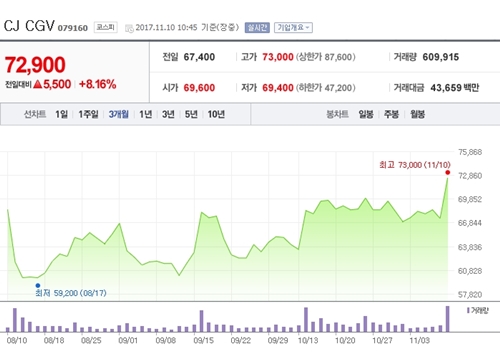Click the CJ CGV stock name heading
Screen dimensions: 500x361
click(29, 26)
